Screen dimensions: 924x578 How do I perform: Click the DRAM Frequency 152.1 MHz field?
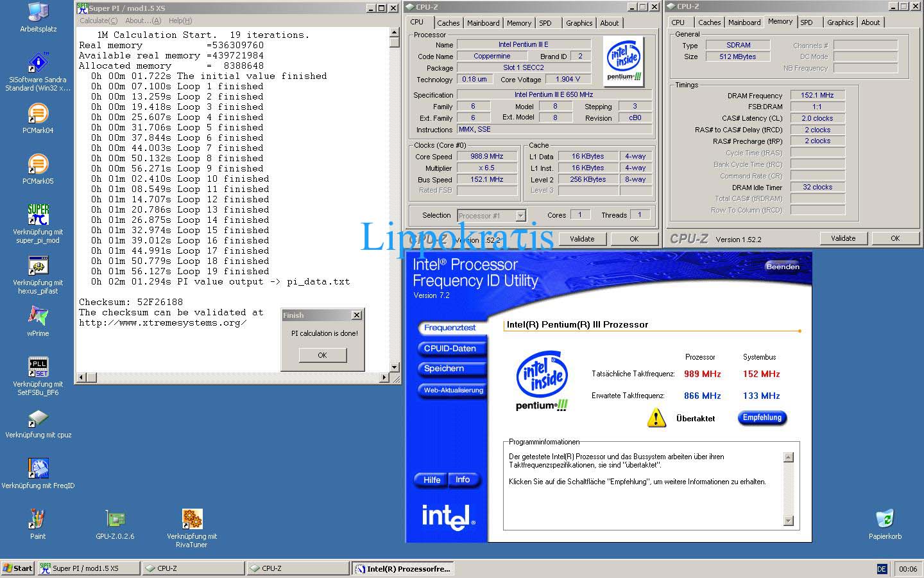817,95
